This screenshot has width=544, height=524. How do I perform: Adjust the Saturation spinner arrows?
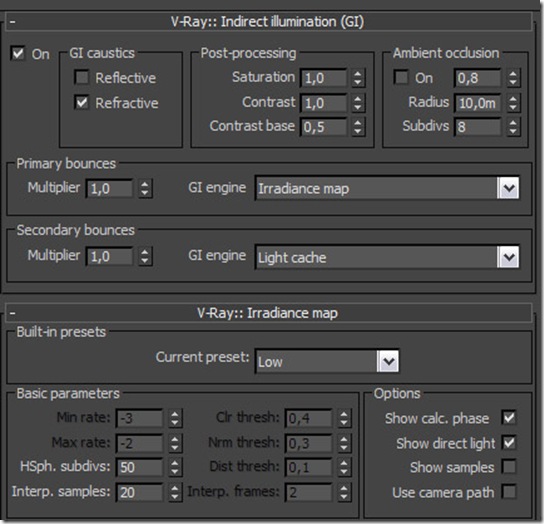coord(358,78)
